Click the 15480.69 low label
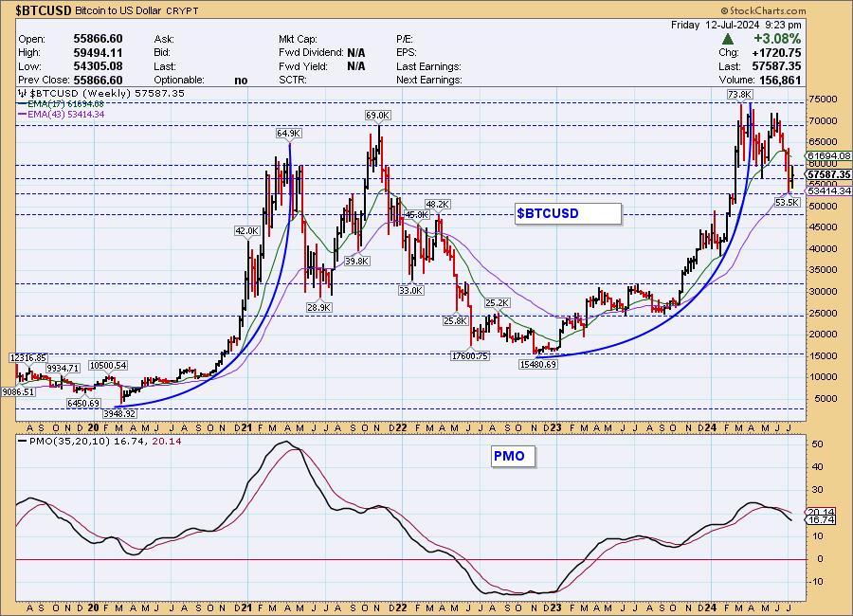The height and width of the screenshot is (616, 853). pos(538,365)
